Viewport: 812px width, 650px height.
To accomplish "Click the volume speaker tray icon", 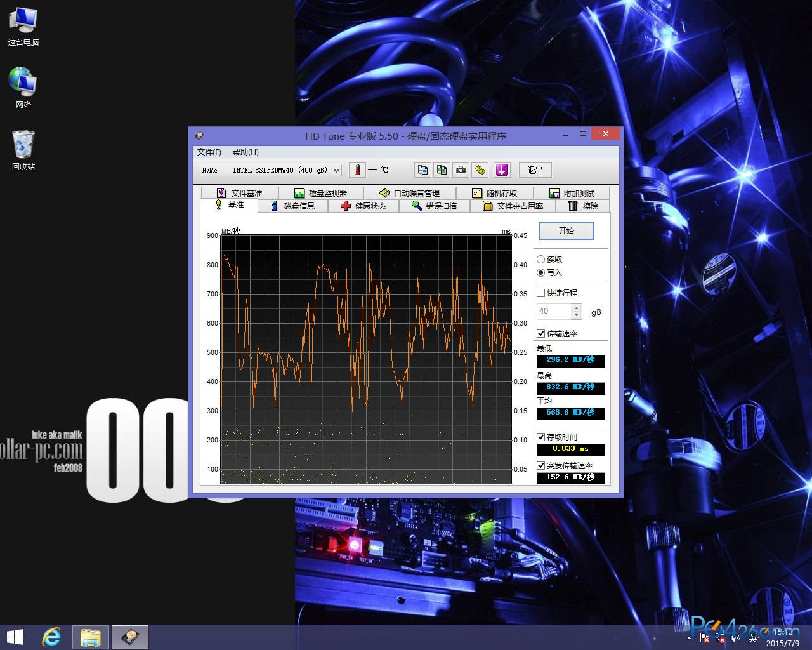I will tap(736, 638).
